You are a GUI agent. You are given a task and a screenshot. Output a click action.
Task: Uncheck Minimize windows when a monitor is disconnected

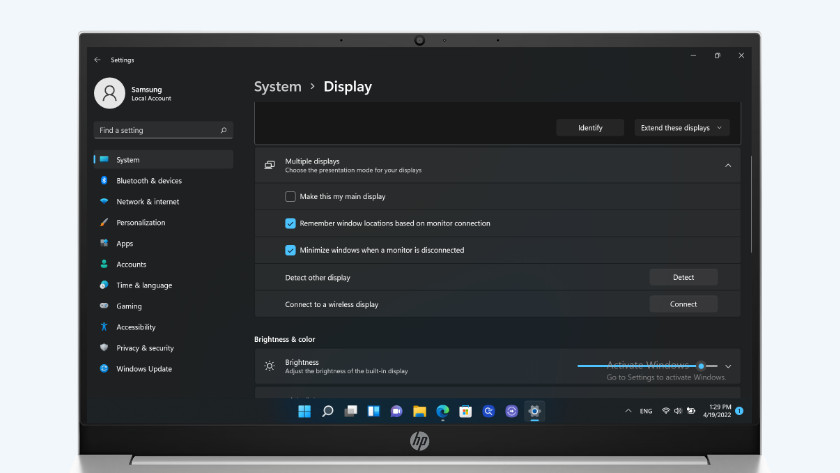tap(290, 250)
